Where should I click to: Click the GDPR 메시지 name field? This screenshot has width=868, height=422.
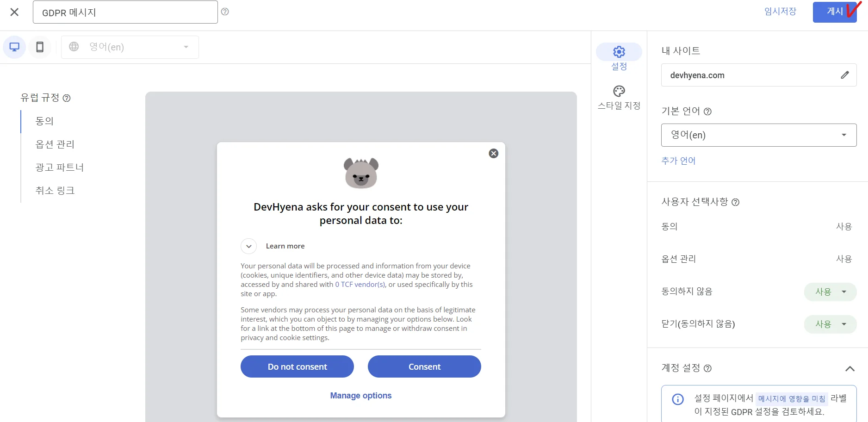pyautogui.click(x=125, y=12)
